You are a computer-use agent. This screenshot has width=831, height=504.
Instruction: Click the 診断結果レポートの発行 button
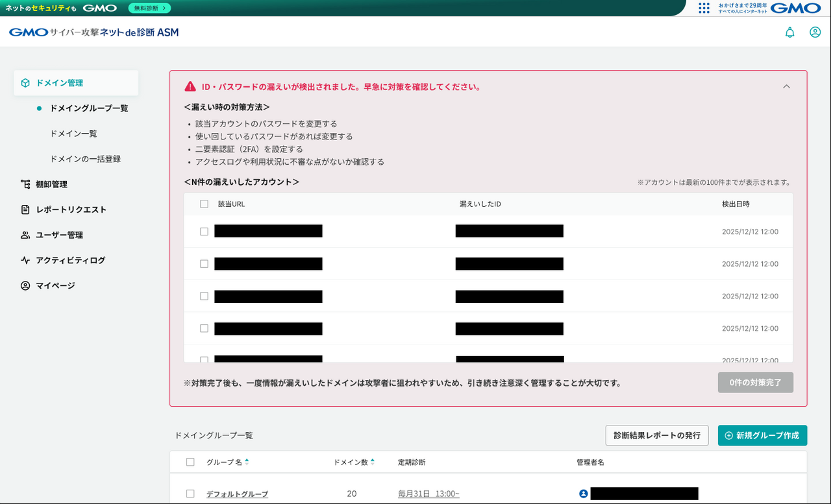[656, 435]
